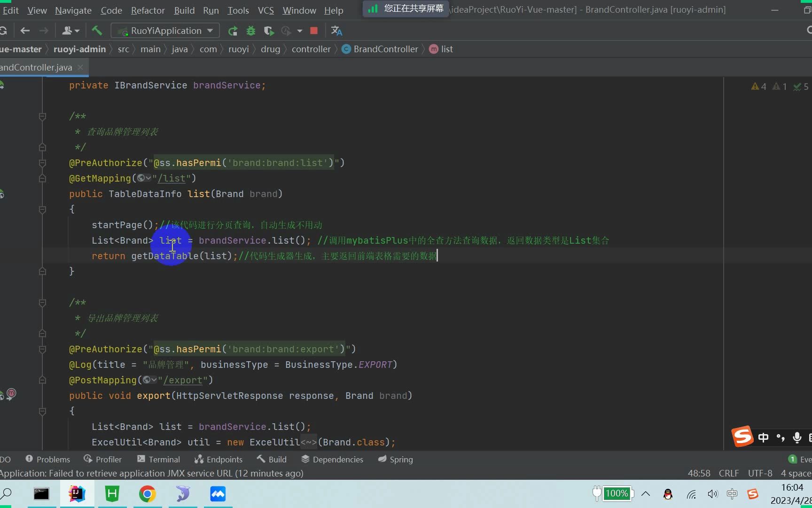Screen dimensions: 812x508
Task: Click the UTF-8 encoding indicator
Action: point(760,473)
